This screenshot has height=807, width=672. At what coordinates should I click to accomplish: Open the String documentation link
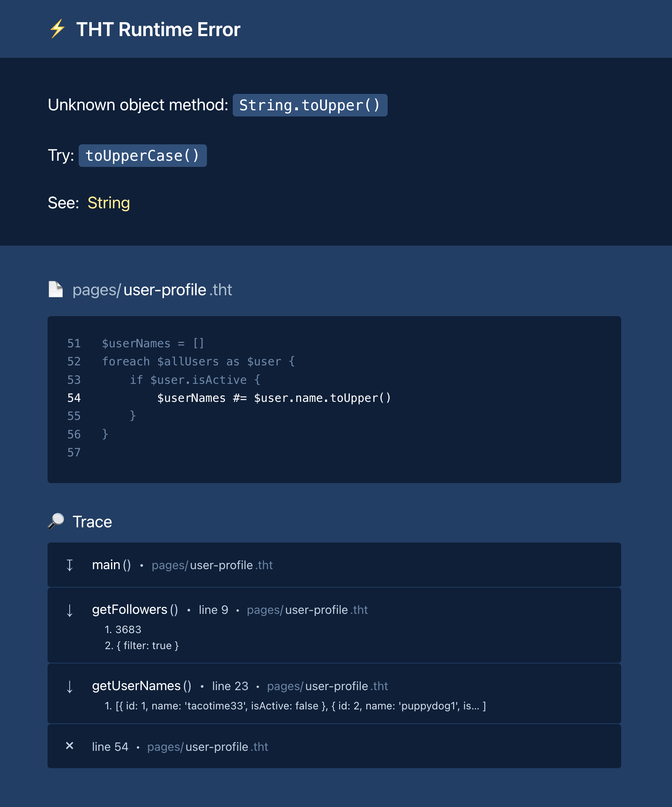click(x=109, y=203)
